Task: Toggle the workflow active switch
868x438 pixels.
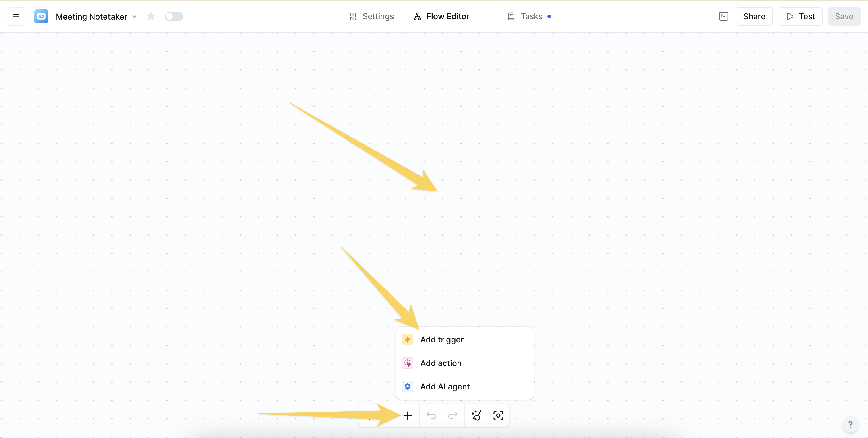Action: [174, 16]
